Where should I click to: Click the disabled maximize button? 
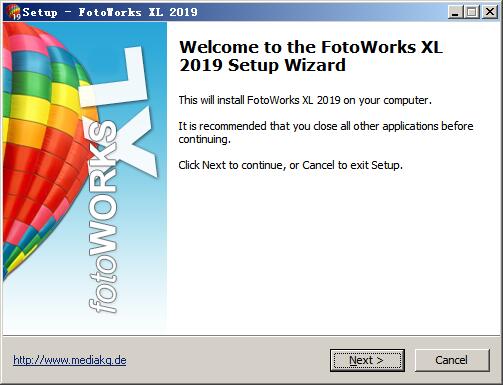472,12
